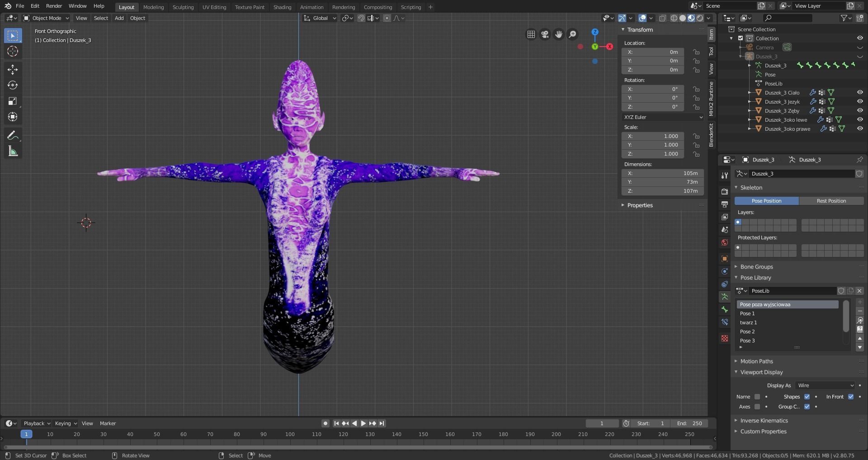The height and width of the screenshot is (460, 868).
Task: Open the Global orientation dropdown
Action: (320, 18)
